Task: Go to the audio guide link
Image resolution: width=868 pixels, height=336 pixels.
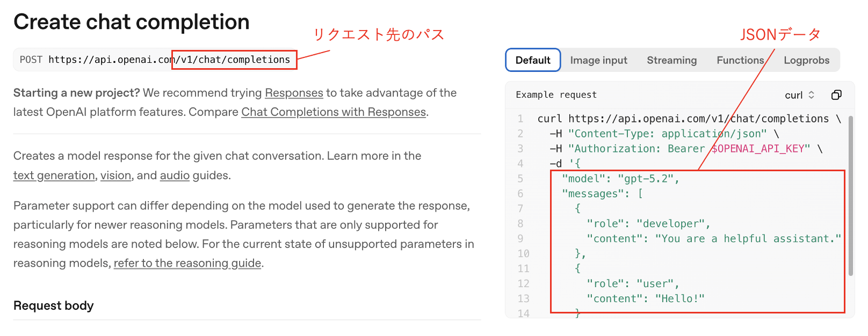Action: click(x=175, y=176)
